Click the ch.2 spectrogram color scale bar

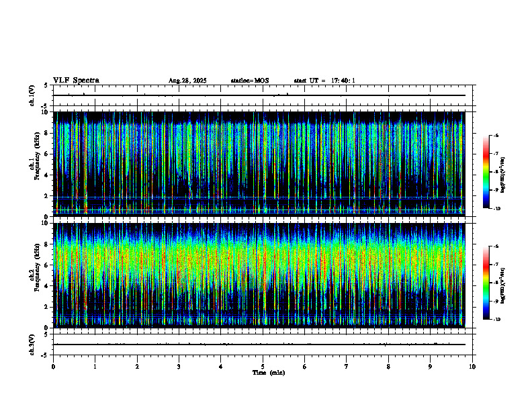486,283
